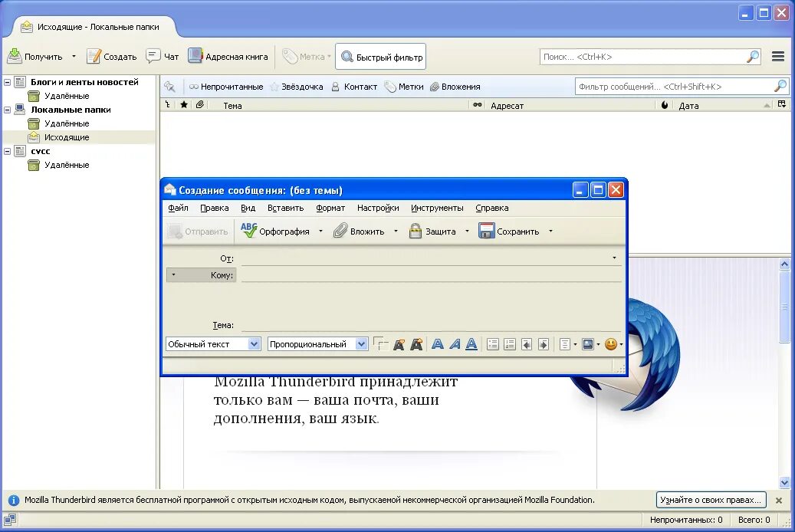Open the Thunderbird hamburger menu

[778, 56]
